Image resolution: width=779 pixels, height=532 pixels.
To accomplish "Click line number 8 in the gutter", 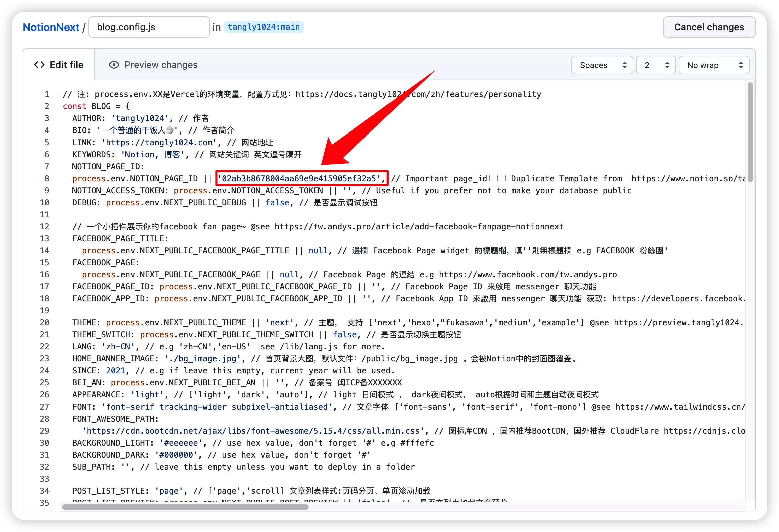I will click(47, 178).
